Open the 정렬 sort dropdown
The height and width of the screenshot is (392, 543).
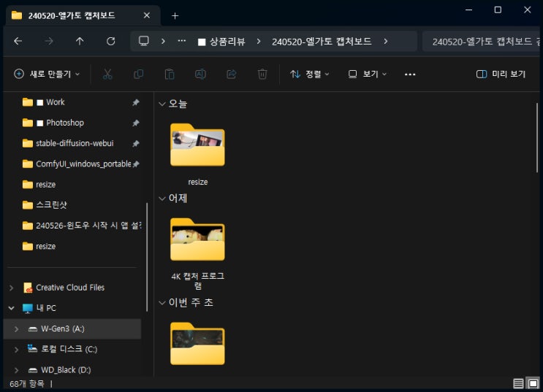tap(310, 74)
